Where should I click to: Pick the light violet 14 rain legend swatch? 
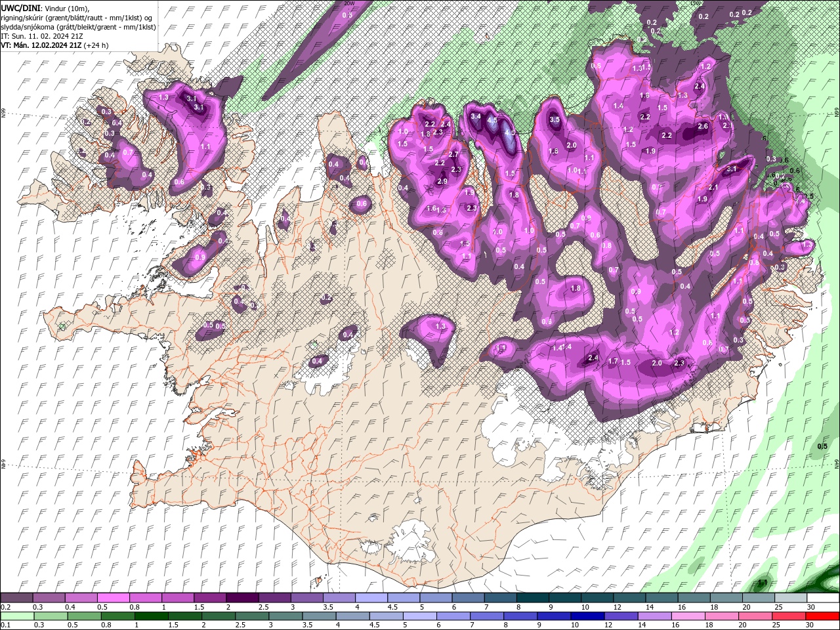pos(654,616)
